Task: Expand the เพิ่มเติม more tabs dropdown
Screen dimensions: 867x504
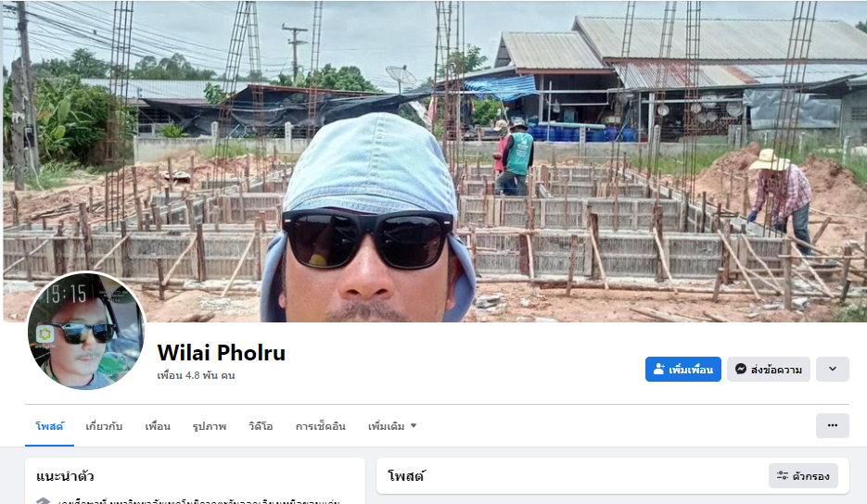Action: click(x=392, y=426)
